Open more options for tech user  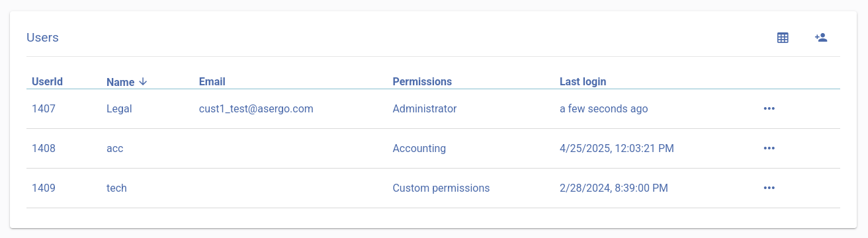[769, 188]
